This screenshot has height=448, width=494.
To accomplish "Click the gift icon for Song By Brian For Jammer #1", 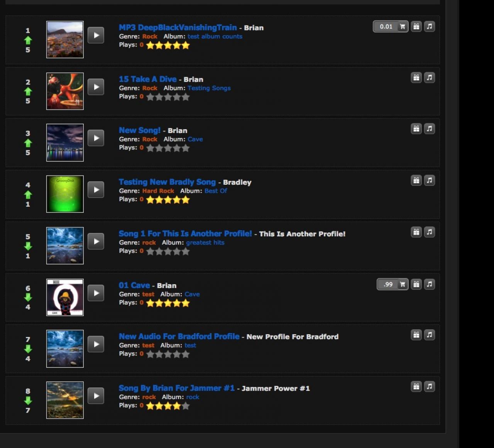I will 416,387.
